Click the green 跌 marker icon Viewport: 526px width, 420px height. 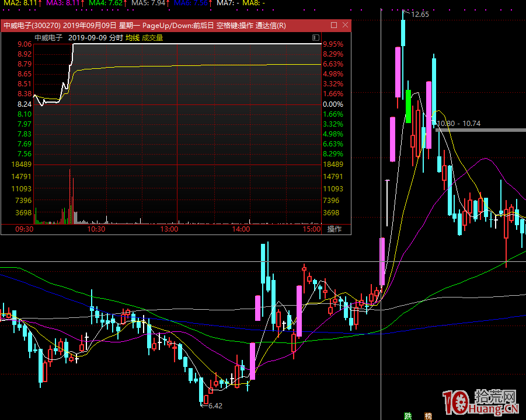(408, 416)
